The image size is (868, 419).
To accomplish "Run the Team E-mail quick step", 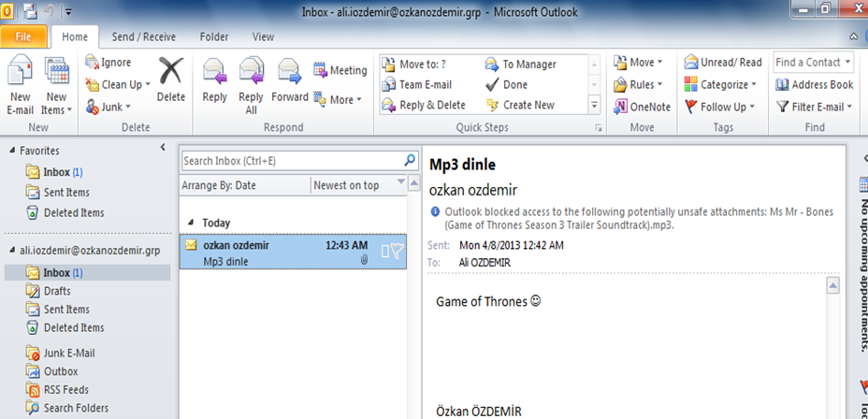I will pyautogui.click(x=418, y=85).
